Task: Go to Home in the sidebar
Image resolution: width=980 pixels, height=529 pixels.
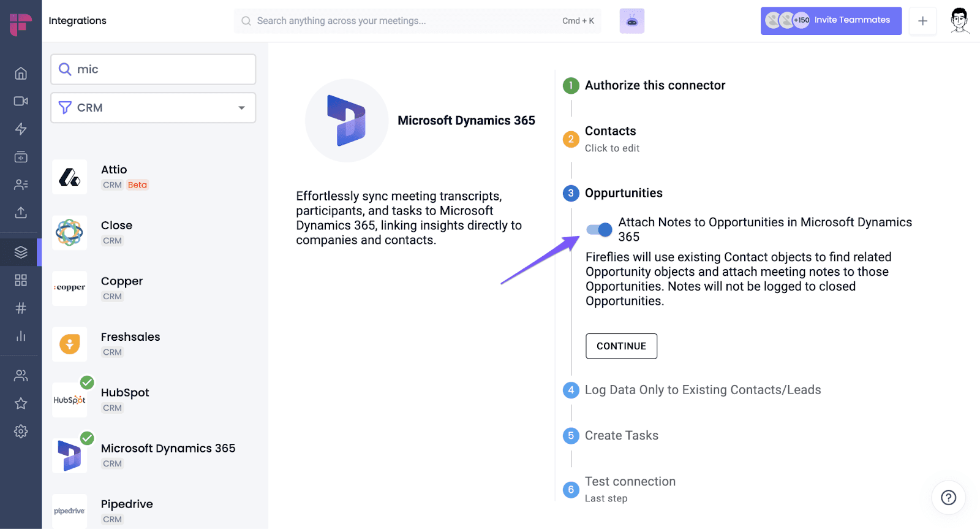Action: 21,74
